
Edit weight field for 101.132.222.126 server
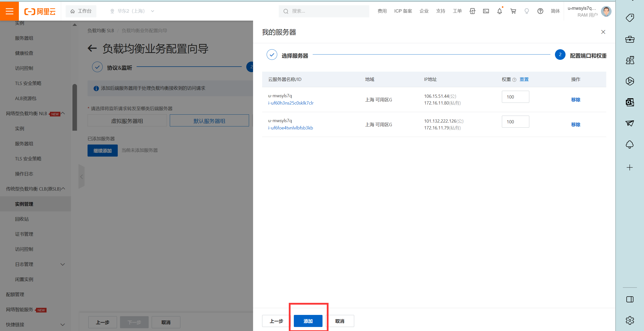click(515, 122)
